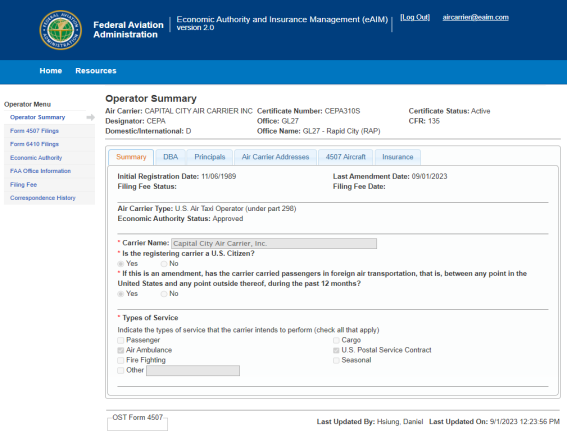Viewport: 567px width, 432px height.
Task: Click the eAIM version 2.0 title
Action: tap(282, 23)
